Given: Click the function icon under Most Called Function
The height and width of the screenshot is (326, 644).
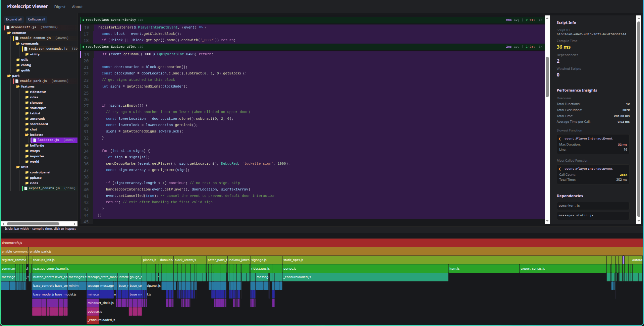Looking at the screenshot, I should [560, 168].
